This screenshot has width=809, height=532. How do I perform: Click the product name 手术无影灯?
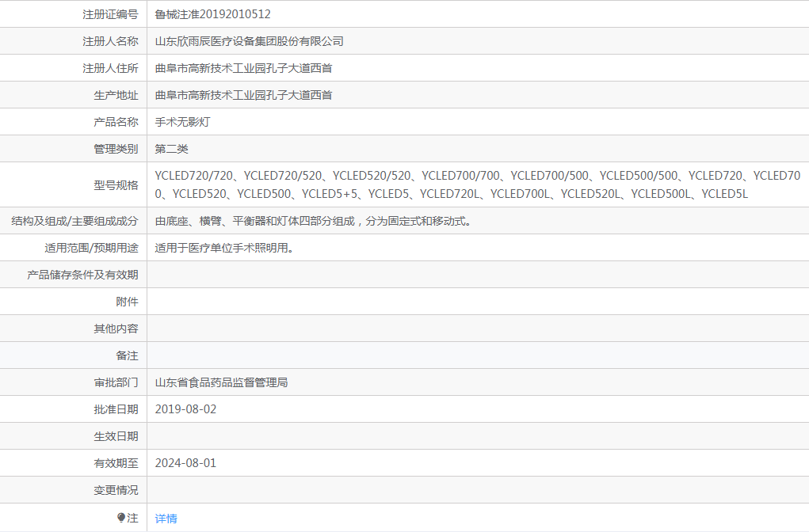(x=182, y=122)
